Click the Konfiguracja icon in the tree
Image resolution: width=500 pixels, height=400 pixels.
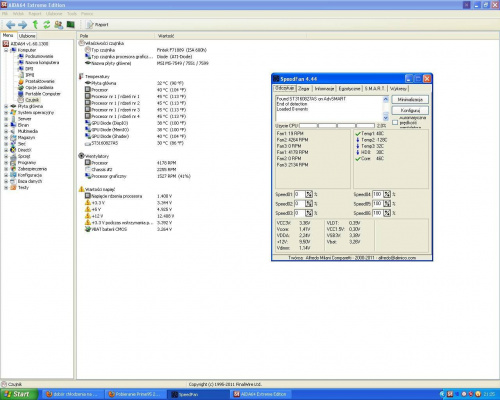click(13, 175)
